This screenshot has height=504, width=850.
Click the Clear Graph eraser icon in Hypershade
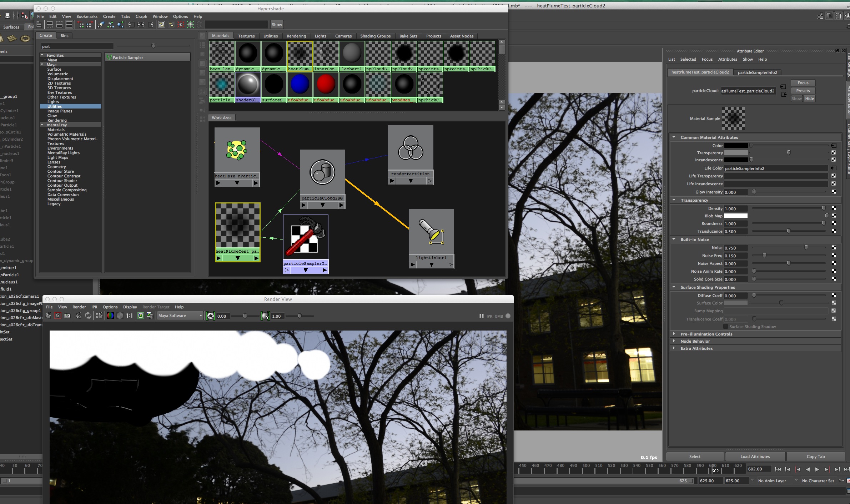[101, 25]
